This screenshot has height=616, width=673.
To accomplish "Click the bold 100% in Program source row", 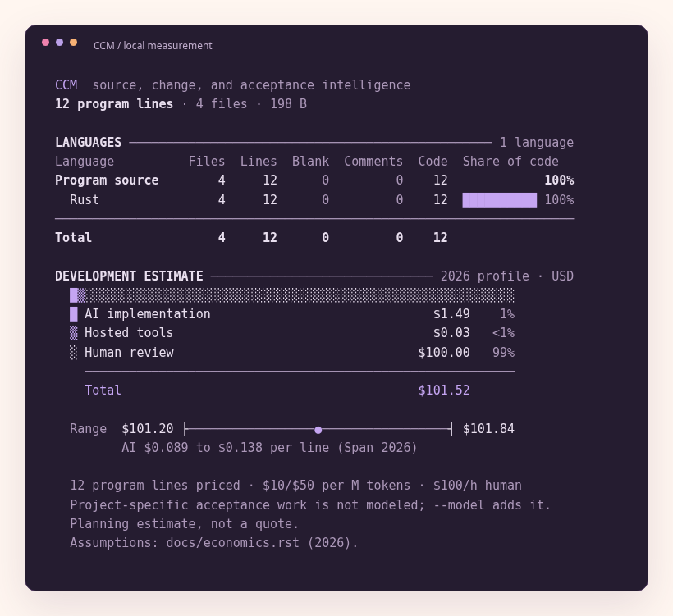I will pyautogui.click(x=559, y=180).
